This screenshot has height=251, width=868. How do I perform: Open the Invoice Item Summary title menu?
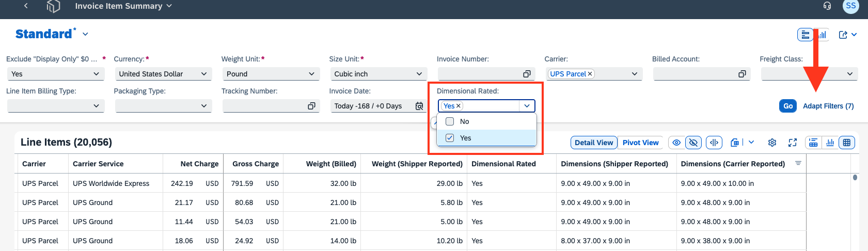[x=123, y=6]
